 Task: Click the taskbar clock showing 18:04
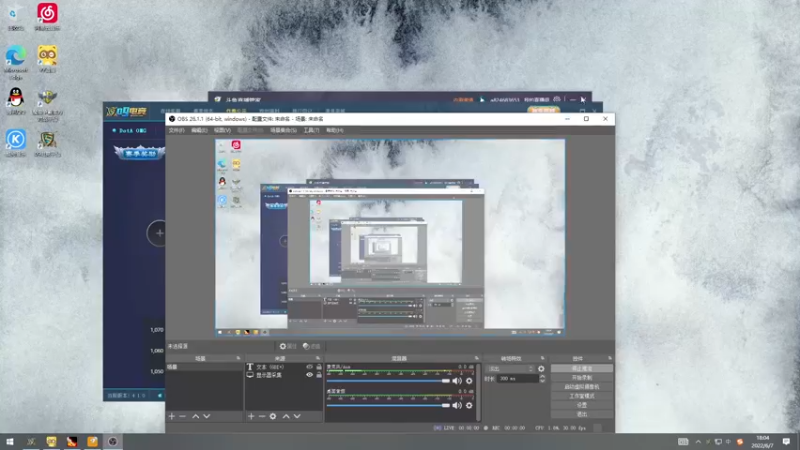pyautogui.click(x=762, y=441)
